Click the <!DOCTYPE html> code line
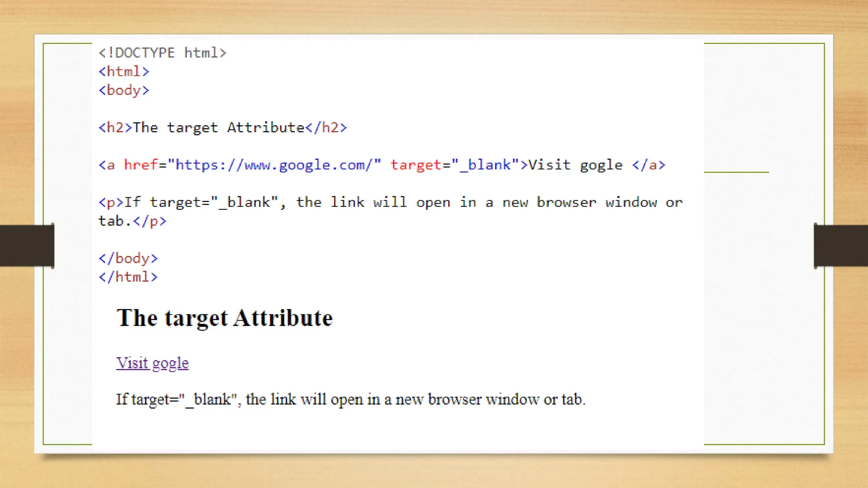The width and height of the screenshot is (868, 488). coord(162,53)
